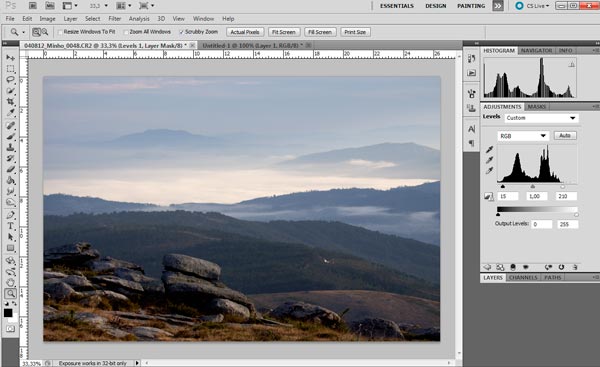
Task: Select the 3D Object Rotate tool
Action: (10, 261)
